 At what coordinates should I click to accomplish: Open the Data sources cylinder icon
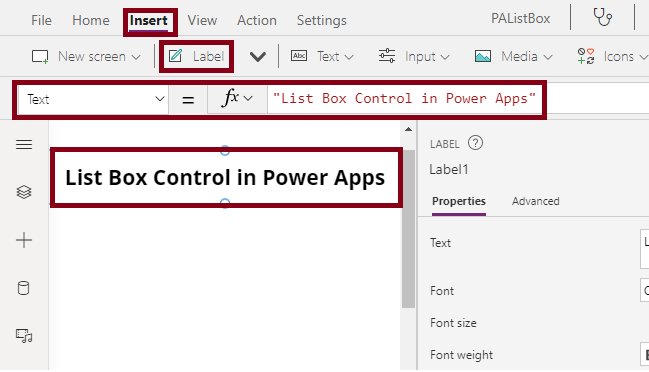[x=24, y=288]
